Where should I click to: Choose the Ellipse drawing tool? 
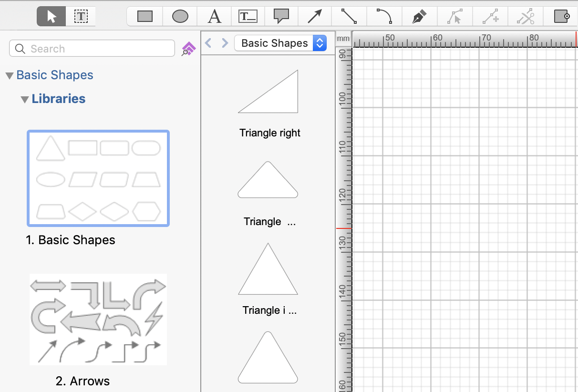(x=180, y=17)
